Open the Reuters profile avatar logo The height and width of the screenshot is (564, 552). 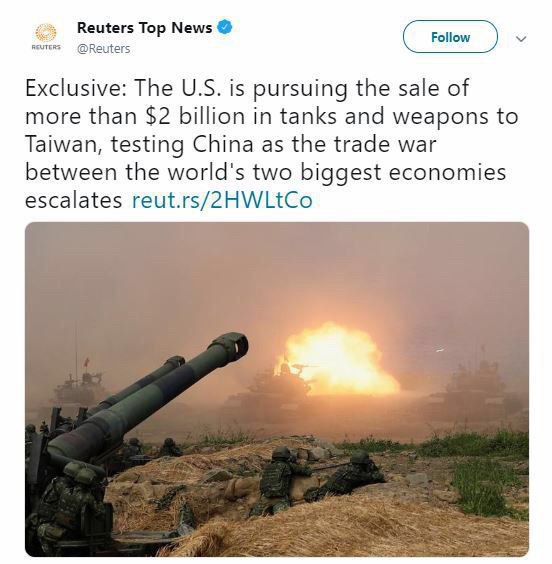coord(46,32)
